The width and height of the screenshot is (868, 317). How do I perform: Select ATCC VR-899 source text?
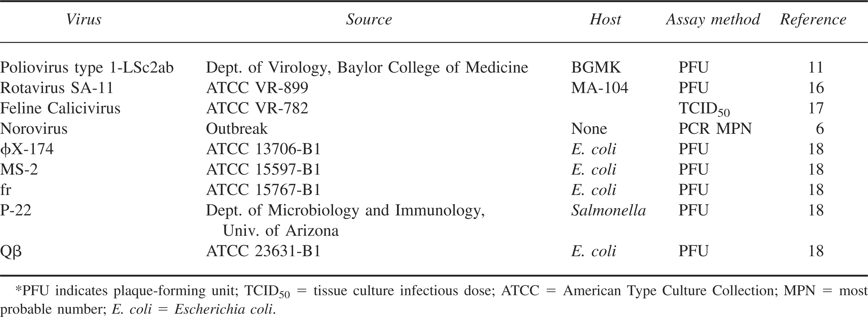pyautogui.click(x=257, y=88)
